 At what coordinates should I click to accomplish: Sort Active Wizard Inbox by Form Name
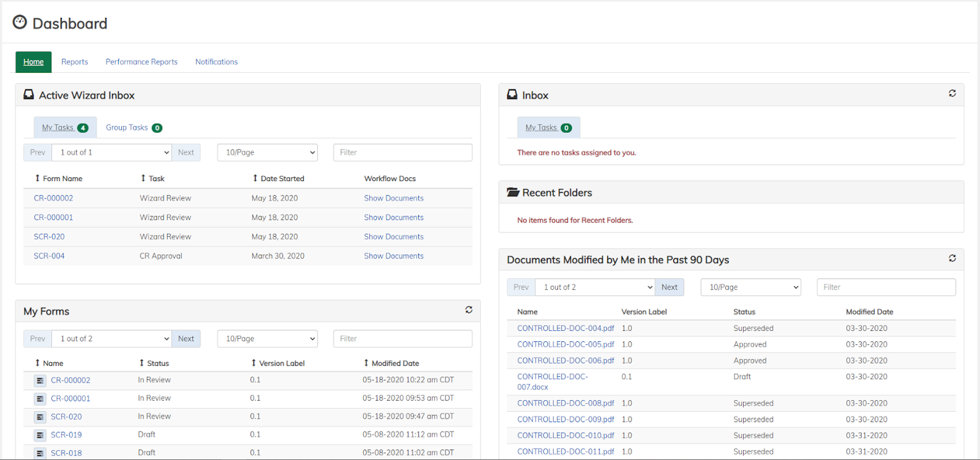pos(59,179)
